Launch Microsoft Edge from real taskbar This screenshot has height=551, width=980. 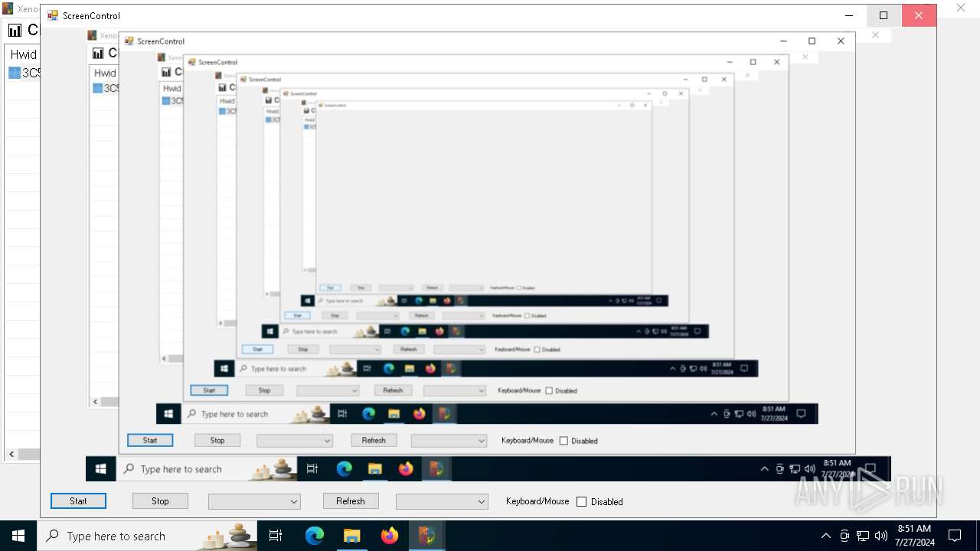coord(315,536)
